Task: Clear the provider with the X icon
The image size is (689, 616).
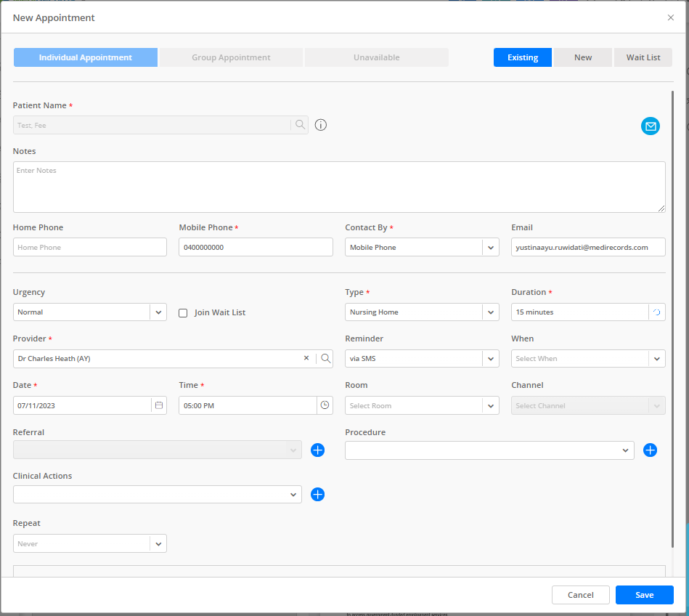Action: (x=306, y=358)
